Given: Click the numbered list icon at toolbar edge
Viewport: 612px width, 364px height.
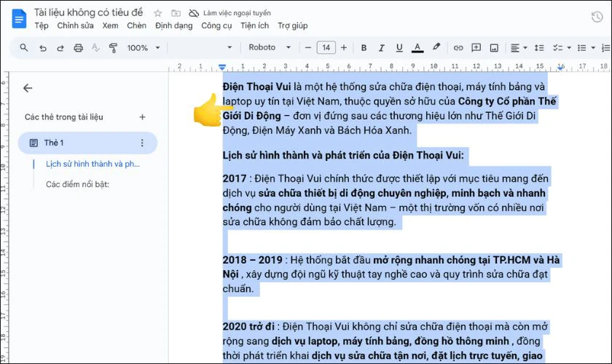Looking at the screenshot, I should (x=606, y=47).
